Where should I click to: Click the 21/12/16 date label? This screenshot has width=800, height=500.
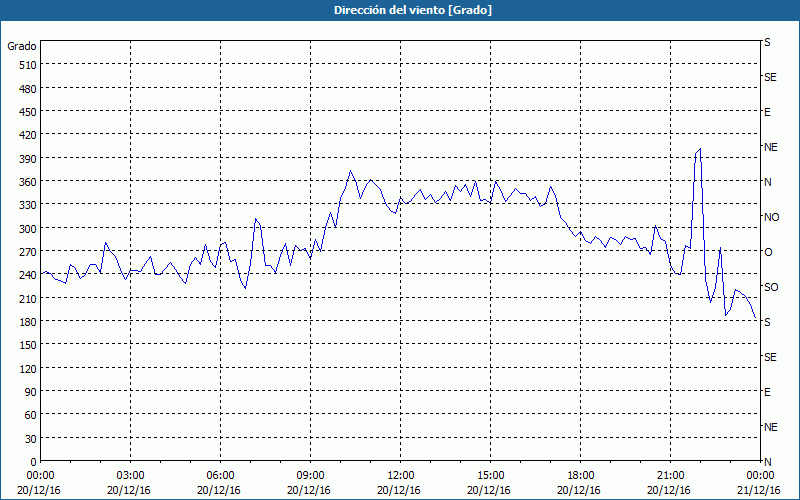click(759, 490)
